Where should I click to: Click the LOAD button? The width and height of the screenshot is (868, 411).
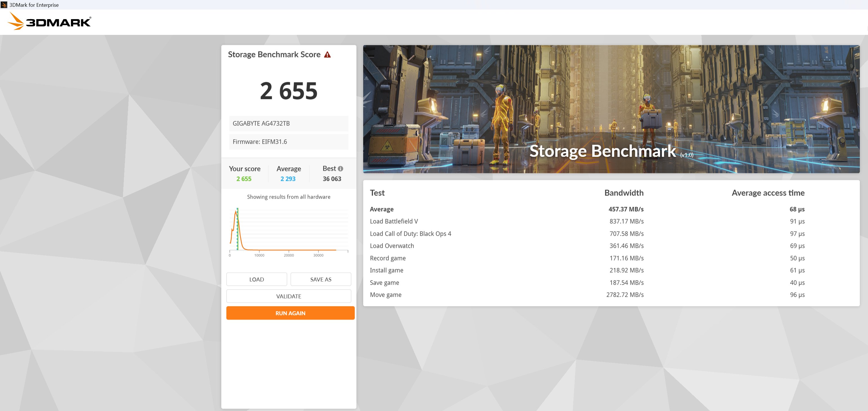256,279
